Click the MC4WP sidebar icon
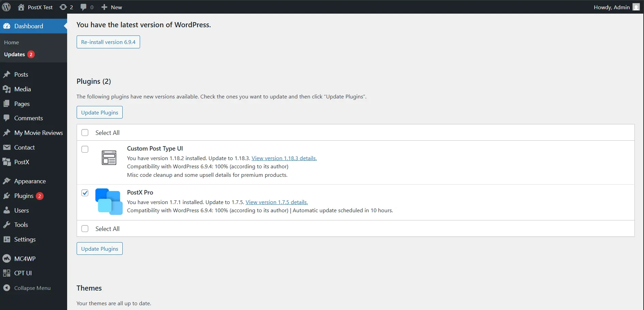This screenshot has height=310, width=644. pyautogui.click(x=7, y=259)
